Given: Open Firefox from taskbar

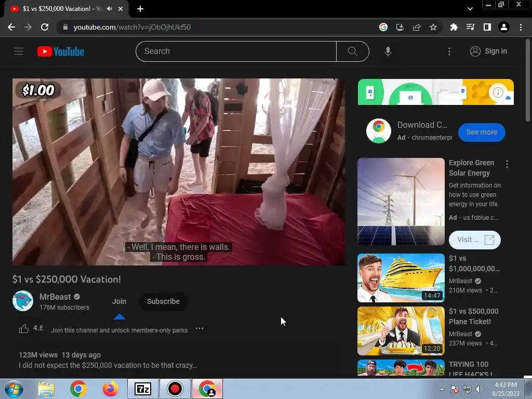Looking at the screenshot, I should tap(111, 389).
